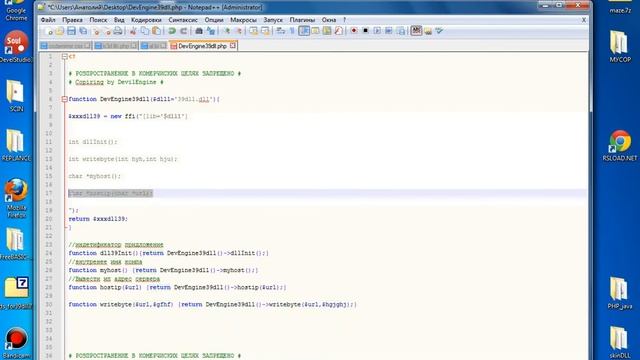The width and height of the screenshot is (640, 360).
Task: Click the Copy toolbar icon
Action: [145, 31]
